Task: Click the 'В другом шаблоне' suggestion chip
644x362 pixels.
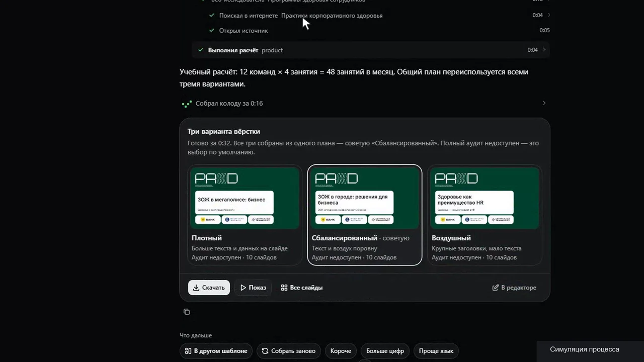Action: (216, 351)
